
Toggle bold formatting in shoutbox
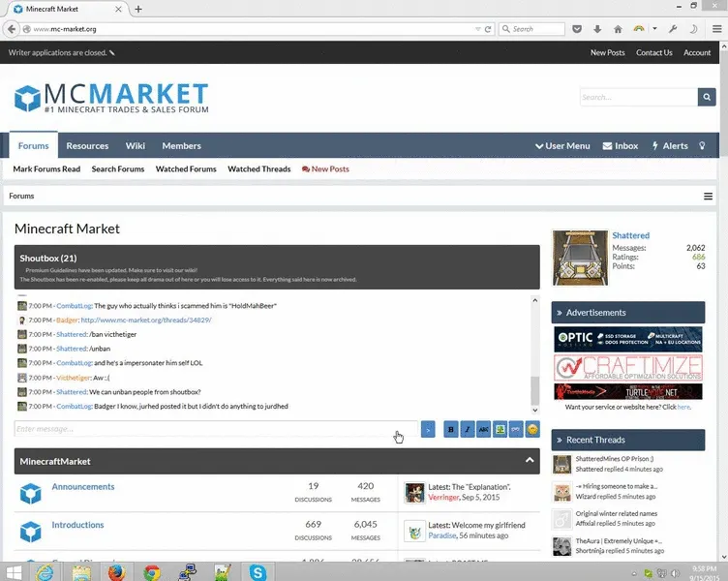click(450, 429)
